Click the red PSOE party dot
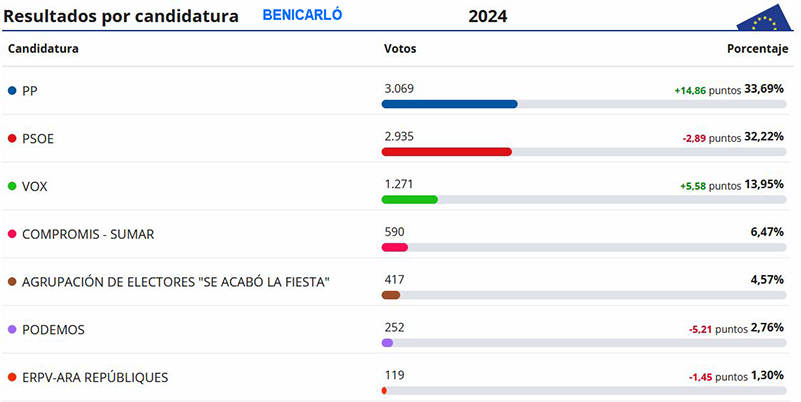 point(12,138)
